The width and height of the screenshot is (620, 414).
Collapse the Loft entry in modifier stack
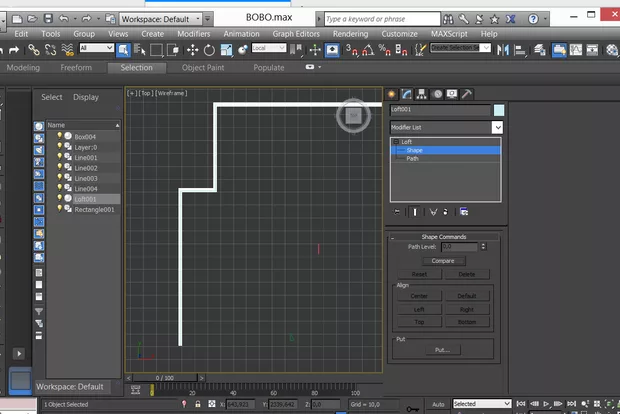pyautogui.click(x=395, y=142)
